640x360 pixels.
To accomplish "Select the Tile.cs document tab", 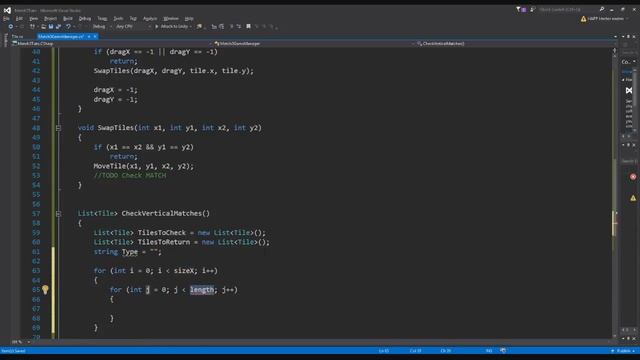I will pyautogui.click(x=18, y=36).
